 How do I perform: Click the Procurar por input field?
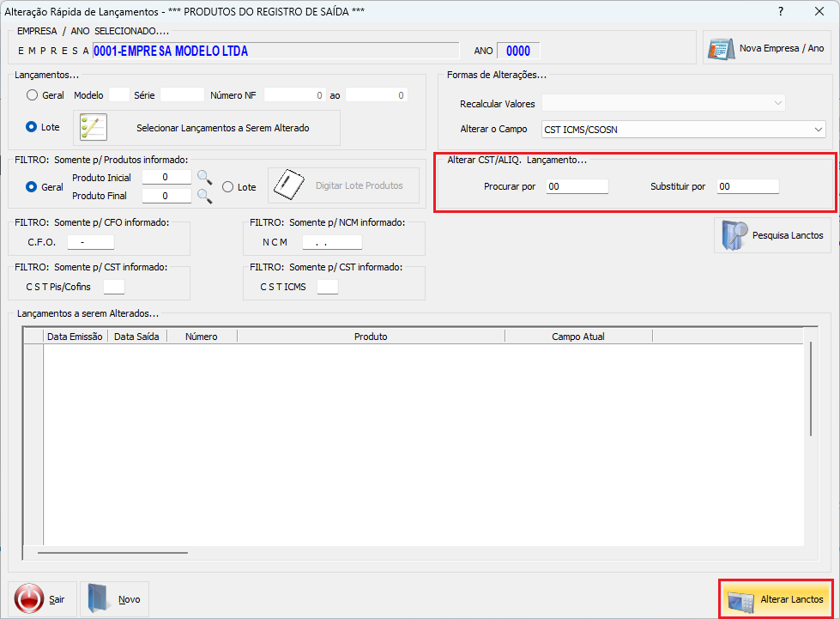[x=577, y=186]
